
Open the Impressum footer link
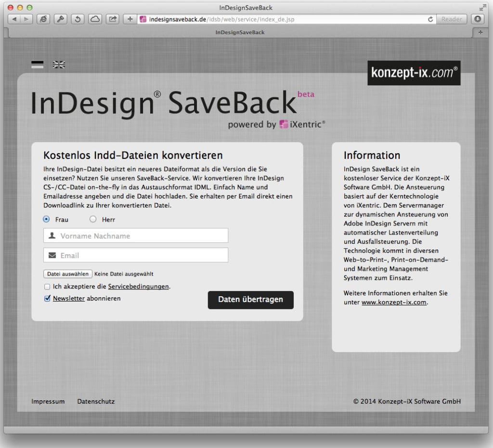(x=48, y=401)
